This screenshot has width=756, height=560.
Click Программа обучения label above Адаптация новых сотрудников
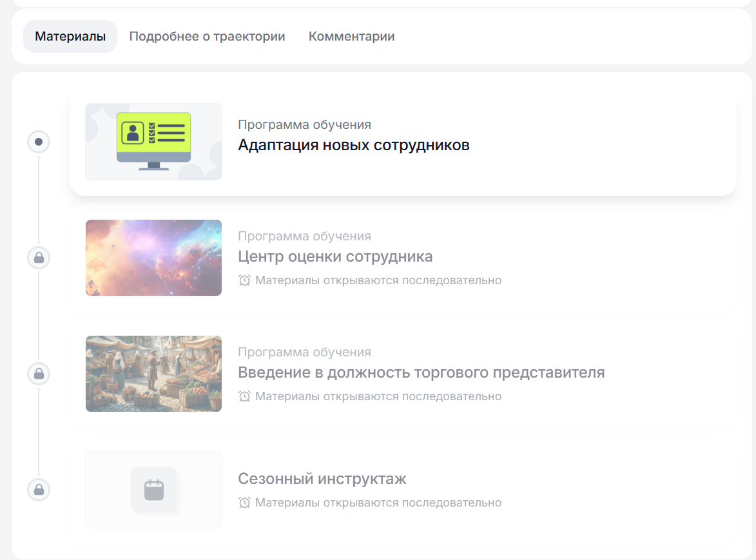click(305, 125)
